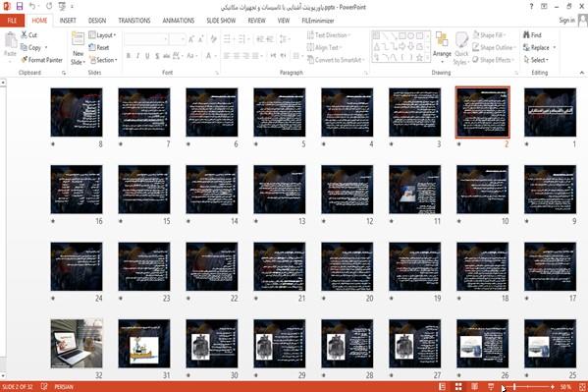This screenshot has height=392, width=588.
Task: Open the Shape Fill dropdown
Action: (x=489, y=35)
